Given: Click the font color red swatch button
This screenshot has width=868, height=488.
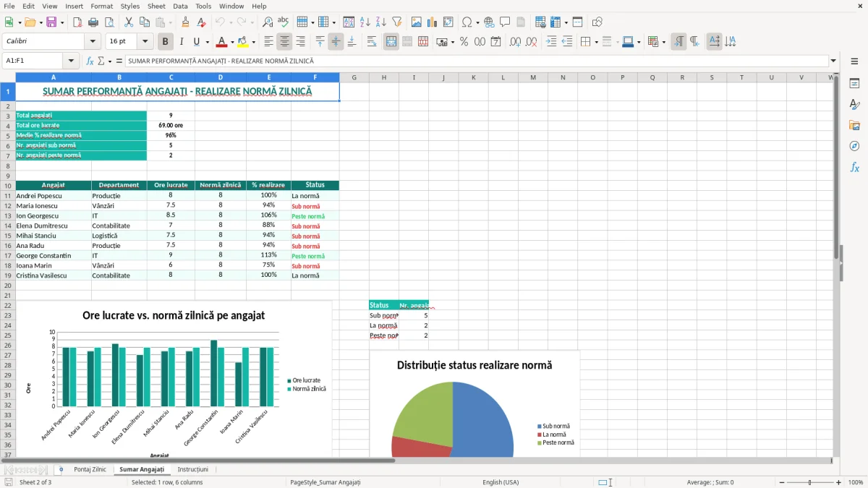Looking at the screenshot, I should [x=221, y=42].
